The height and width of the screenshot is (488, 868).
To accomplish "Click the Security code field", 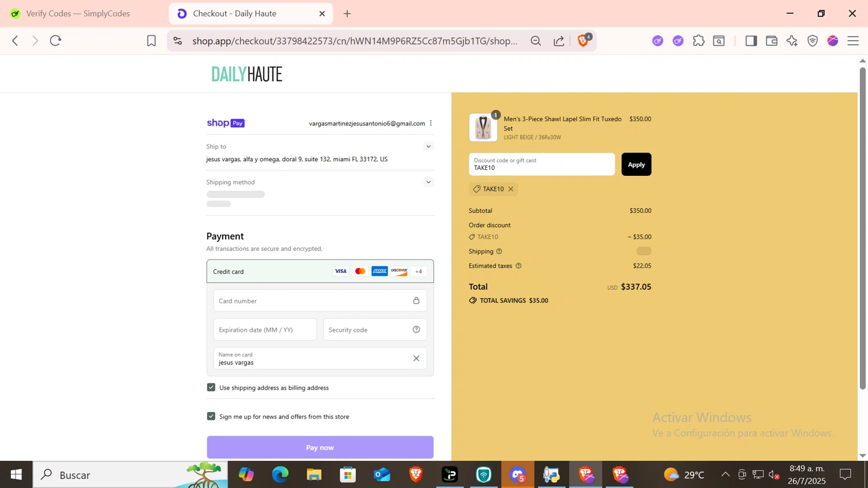I will (375, 330).
